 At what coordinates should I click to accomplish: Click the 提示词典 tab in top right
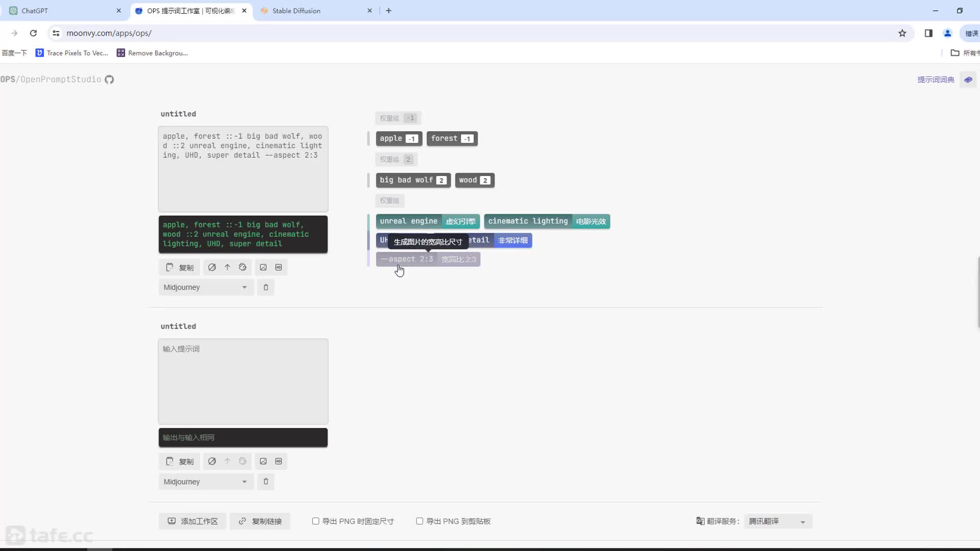tap(936, 80)
